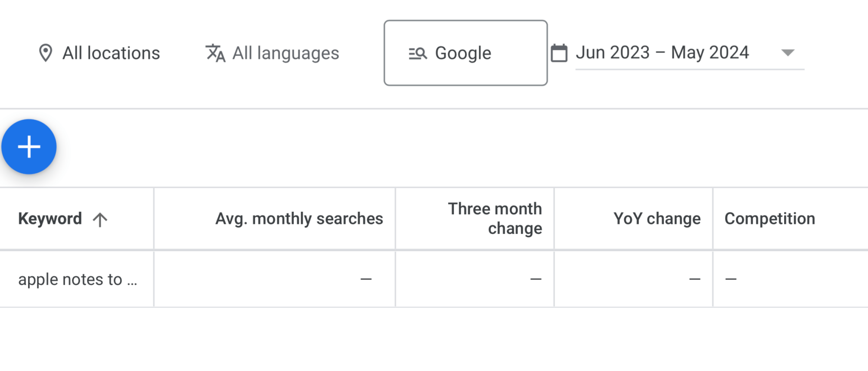Screen dimensions: 868x371
Task: Open the Google search network selector
Action: coord(465,53)
